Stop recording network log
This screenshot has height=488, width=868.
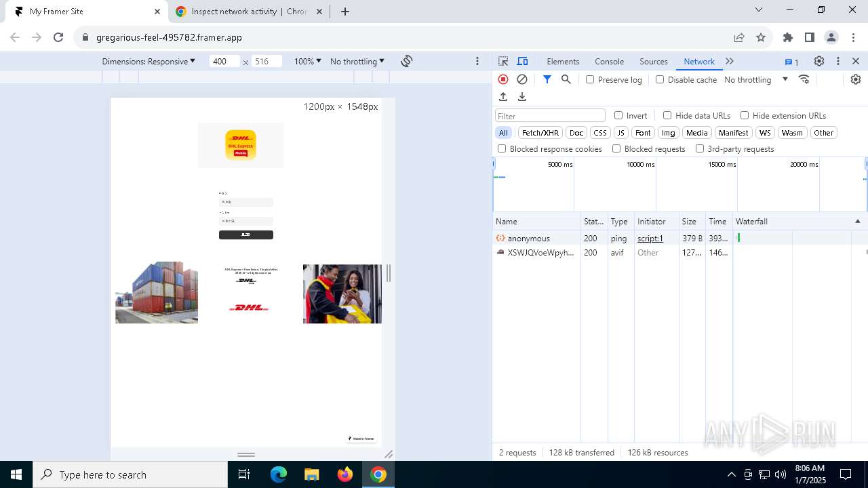(503, 79)
